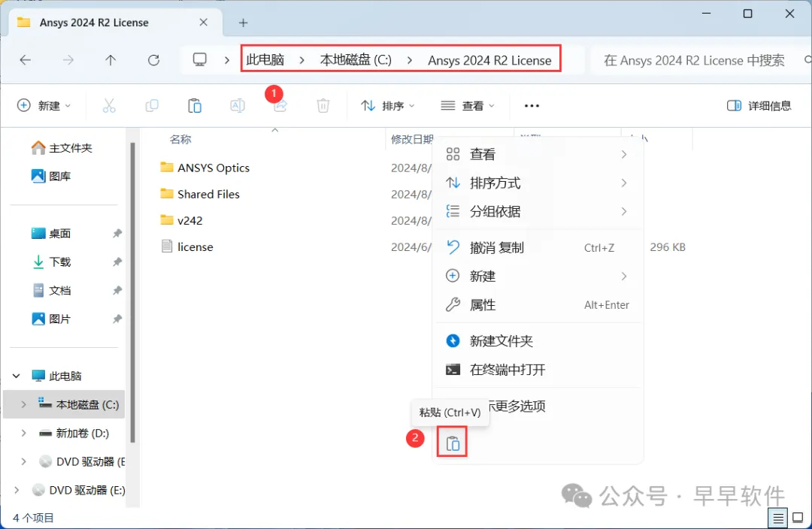812x529 pixels.
Task: Sort by the 名称 column header
Action: [180, 139]
